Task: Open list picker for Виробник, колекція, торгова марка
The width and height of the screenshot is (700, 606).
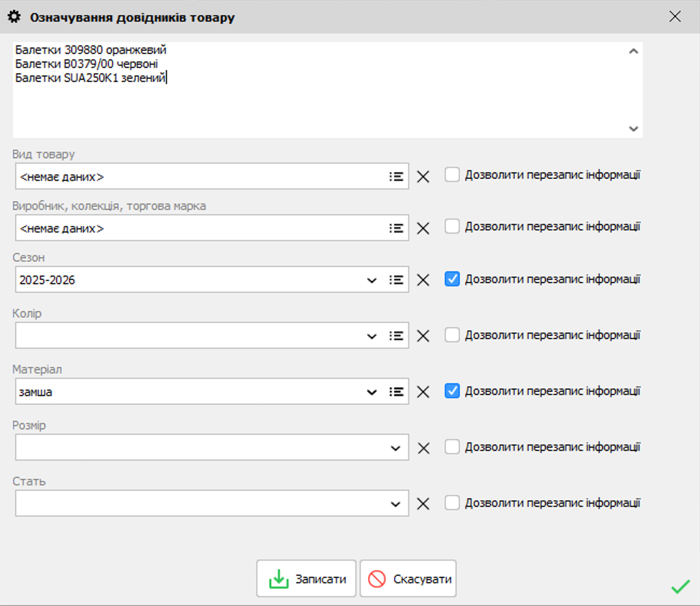Action: pyautogui.click(x=396, y=228)
